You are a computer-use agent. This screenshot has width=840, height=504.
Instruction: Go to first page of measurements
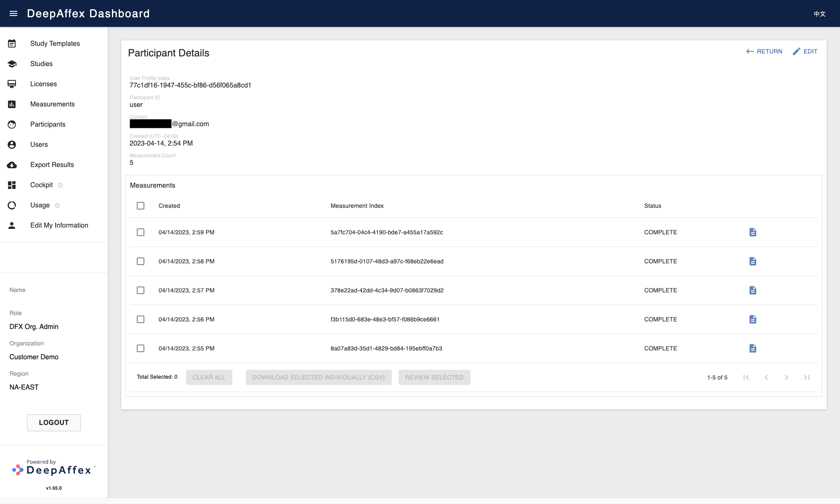click(746, 377)
